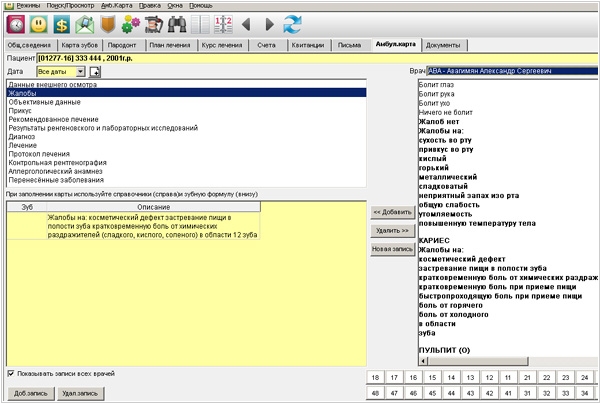Click the orange shield icon
The height and width of the screenshot is (403, 600).
108,24
